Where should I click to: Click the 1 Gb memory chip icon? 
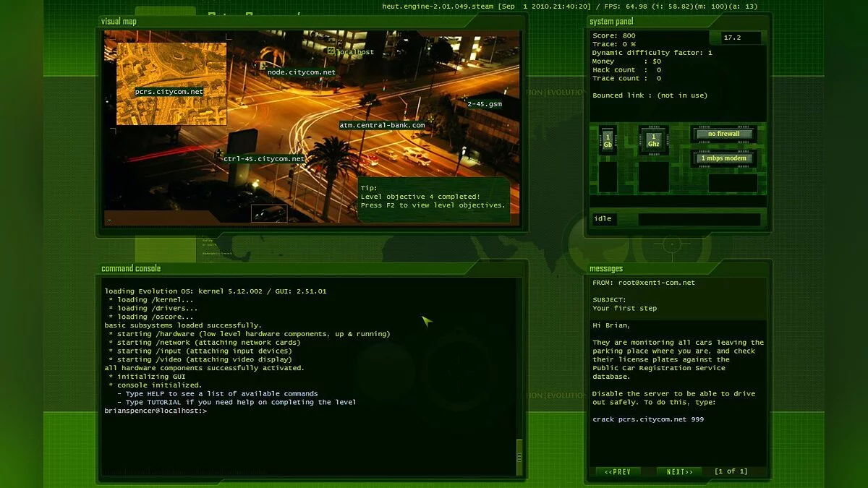coord(608,140)
